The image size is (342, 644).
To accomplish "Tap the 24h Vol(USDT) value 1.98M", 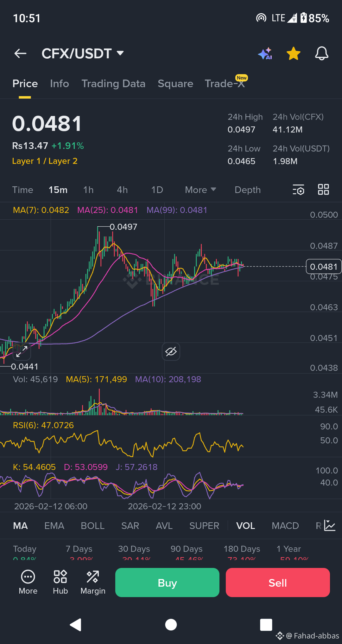I will click(x=285, y=161).
